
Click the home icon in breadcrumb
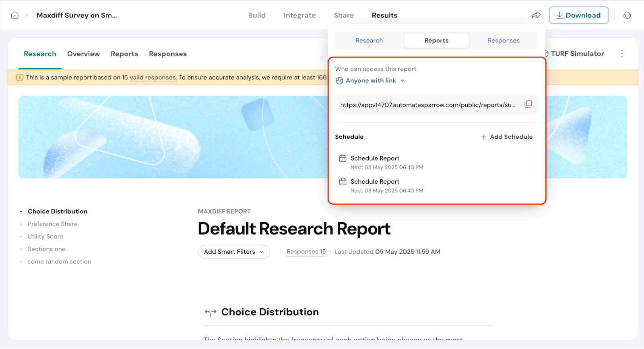point(15,15)
